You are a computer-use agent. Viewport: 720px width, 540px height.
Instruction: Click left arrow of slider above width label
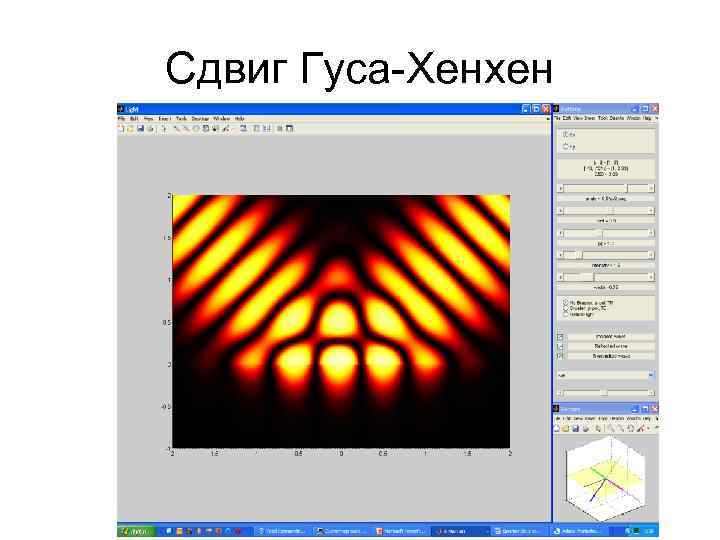click(x=561, y=277)
